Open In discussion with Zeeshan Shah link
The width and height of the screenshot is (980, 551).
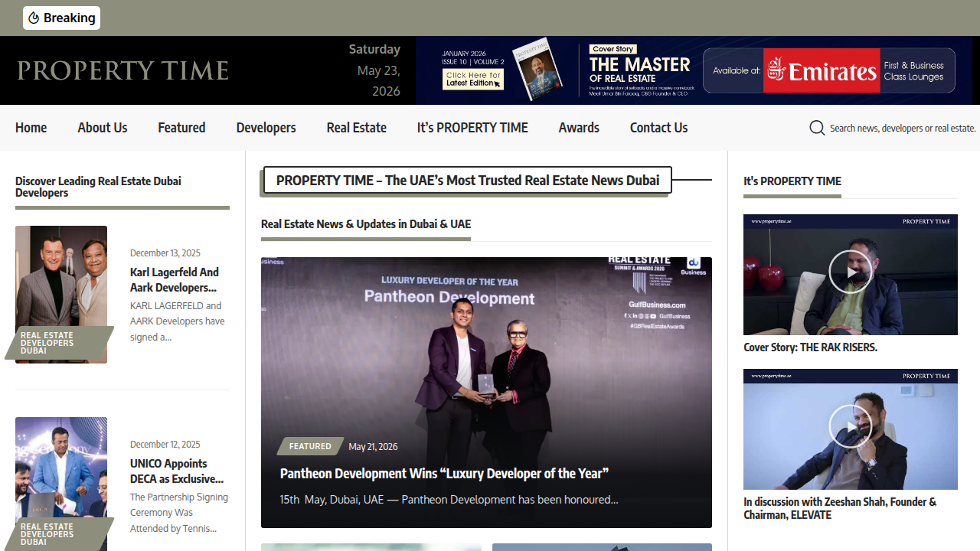840,508
